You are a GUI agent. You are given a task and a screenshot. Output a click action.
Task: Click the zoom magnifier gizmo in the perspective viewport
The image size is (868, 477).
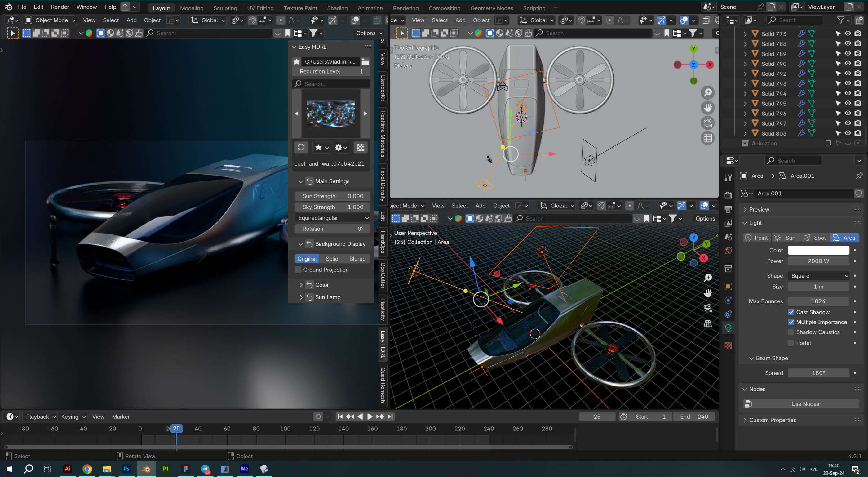(708, 278)
